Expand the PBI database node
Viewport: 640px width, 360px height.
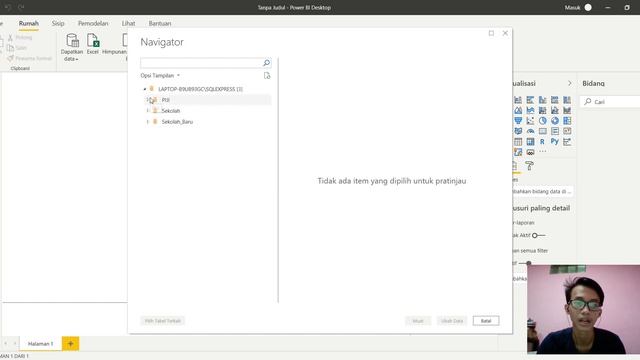[x=148, y=100]
